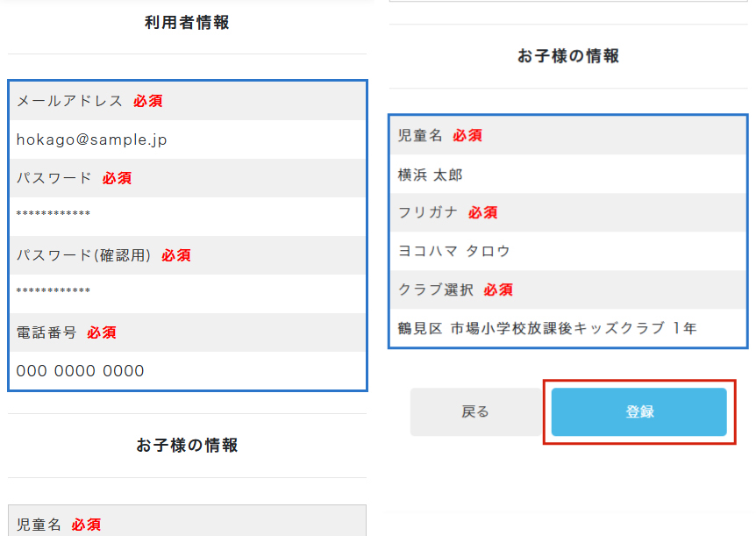The image size is (756, 536).
Task: Click the left-side お子様の情報 heading
Action: [187, 445]
